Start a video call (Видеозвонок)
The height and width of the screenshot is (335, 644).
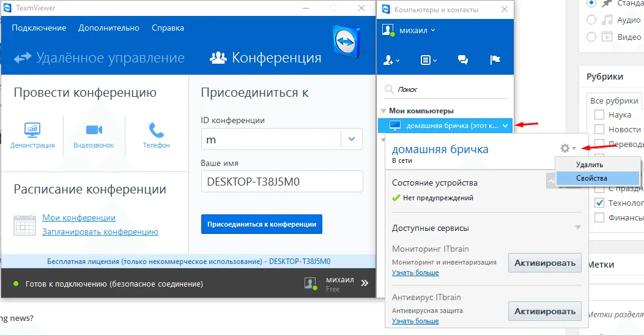coord(94,130)
